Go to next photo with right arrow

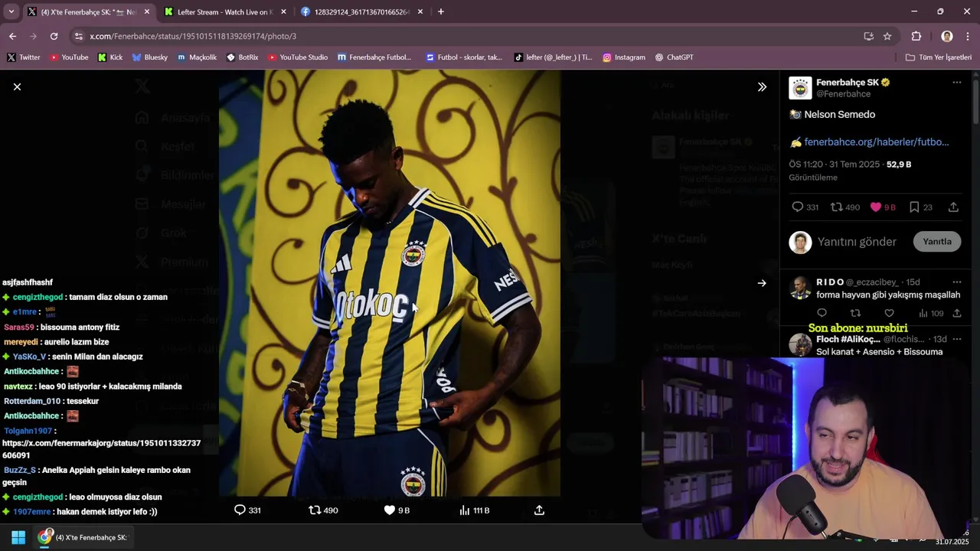coord(762,283)
